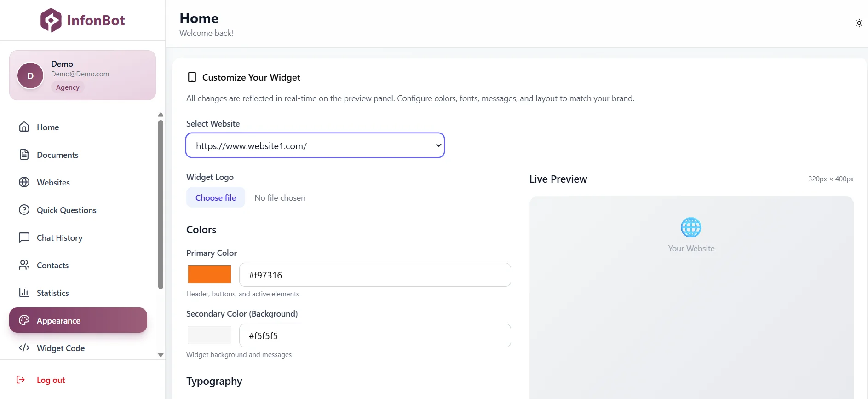This screenshot has width=868, height=399.
Task: View the Statistics page
Action: coord(78,293)
